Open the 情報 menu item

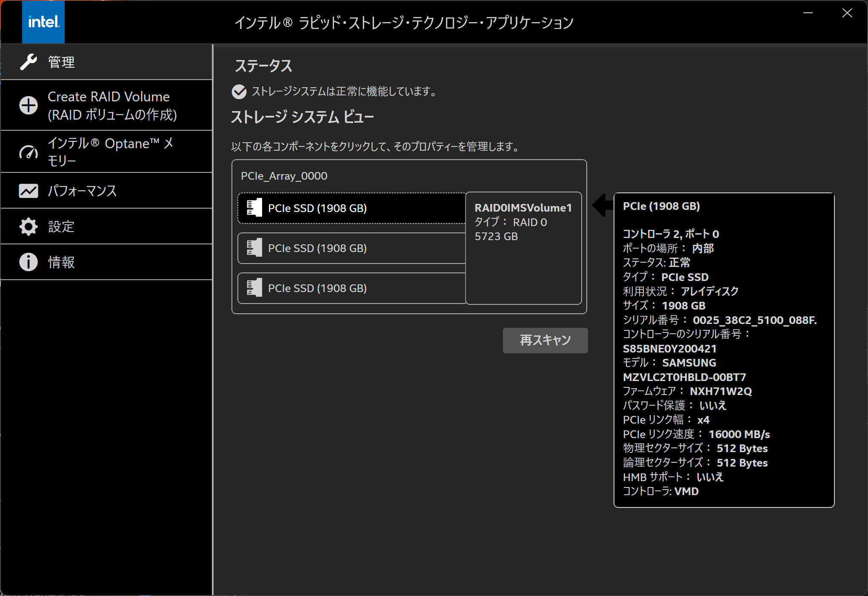pyautogui.click(x=61, y=262)
